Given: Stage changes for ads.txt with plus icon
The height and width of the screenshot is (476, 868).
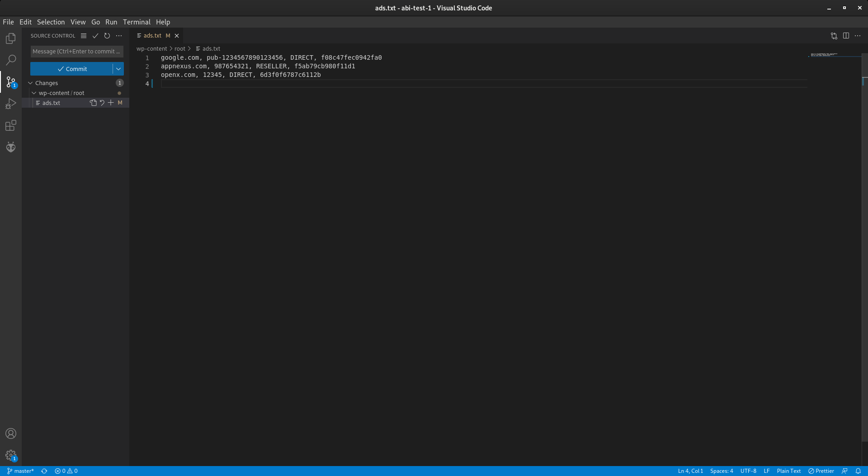Looking at the screenshot, I should click(x=111, y=103).
